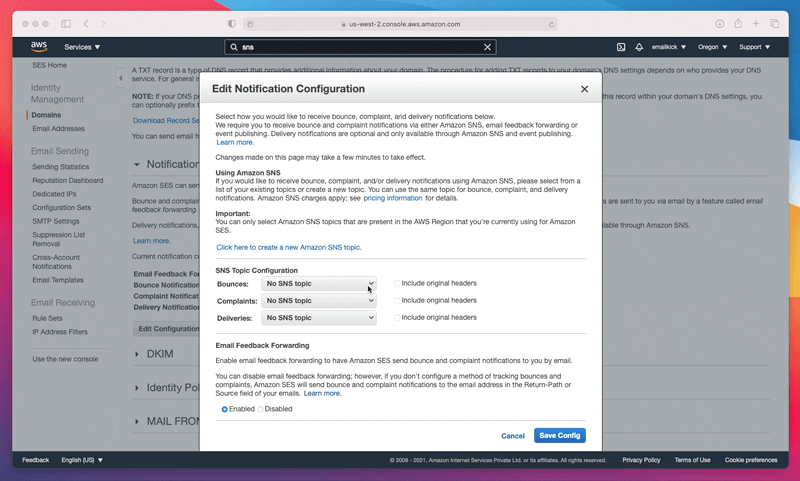The width and height of the screenshot is (800, 481).
Task: Open the English (US) language menu
Action: [82, 460]
